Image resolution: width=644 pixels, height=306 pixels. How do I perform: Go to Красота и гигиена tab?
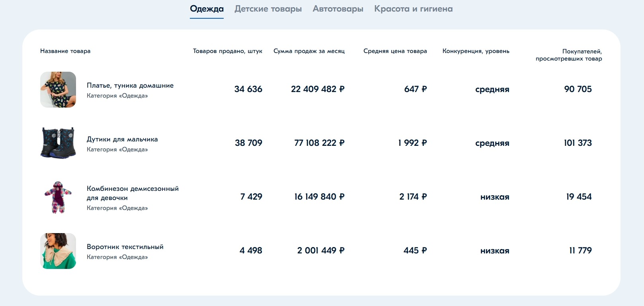click(413, 9)
